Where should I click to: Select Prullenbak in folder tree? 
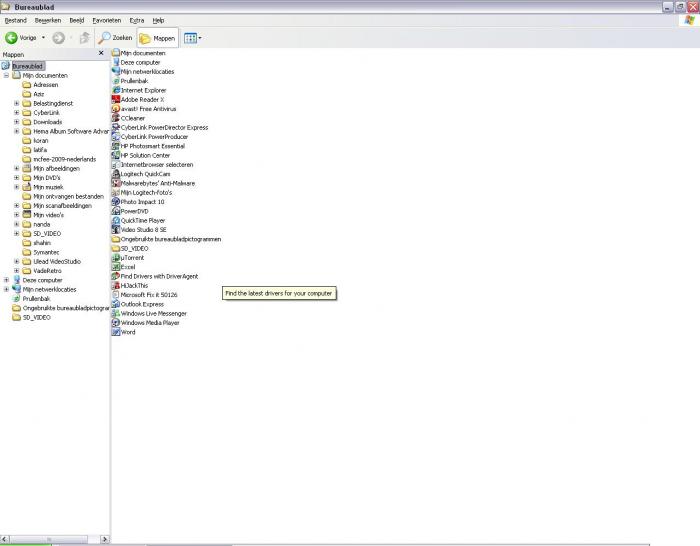point(36,299)
